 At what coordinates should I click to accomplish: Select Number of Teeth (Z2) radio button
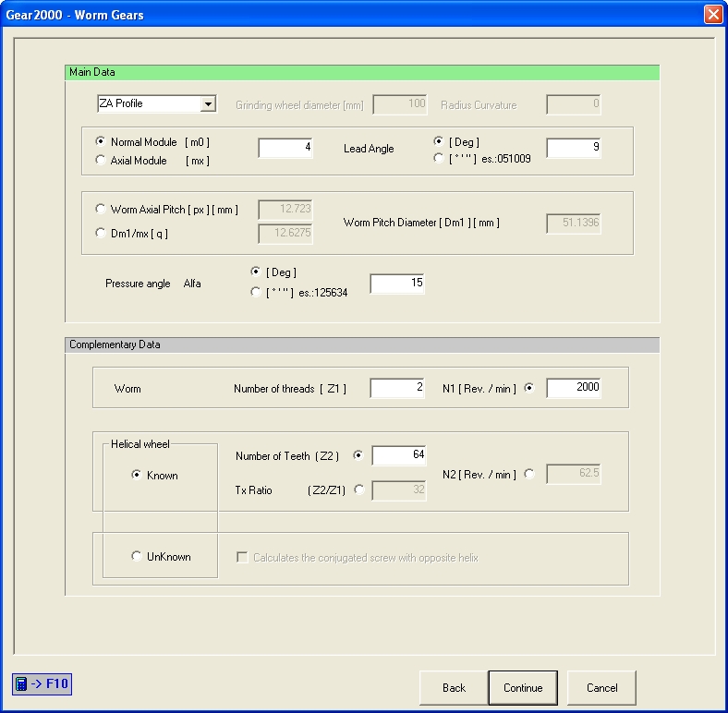pyautogui.click(x=358, y=455)
